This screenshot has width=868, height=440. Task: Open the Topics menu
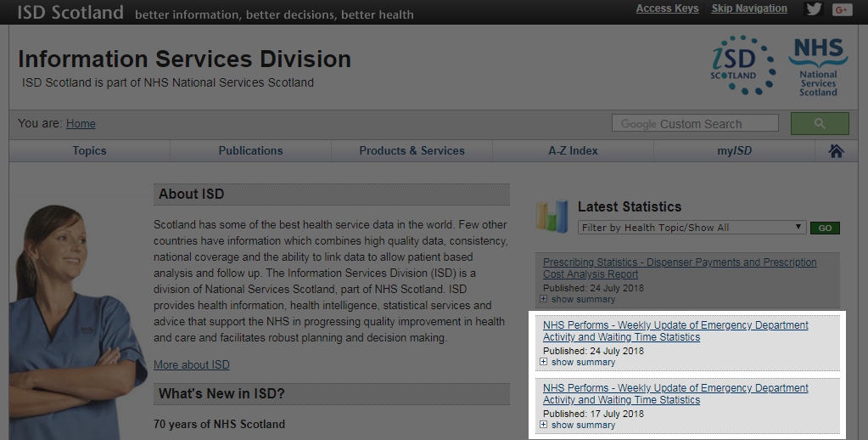coord(89,150)
